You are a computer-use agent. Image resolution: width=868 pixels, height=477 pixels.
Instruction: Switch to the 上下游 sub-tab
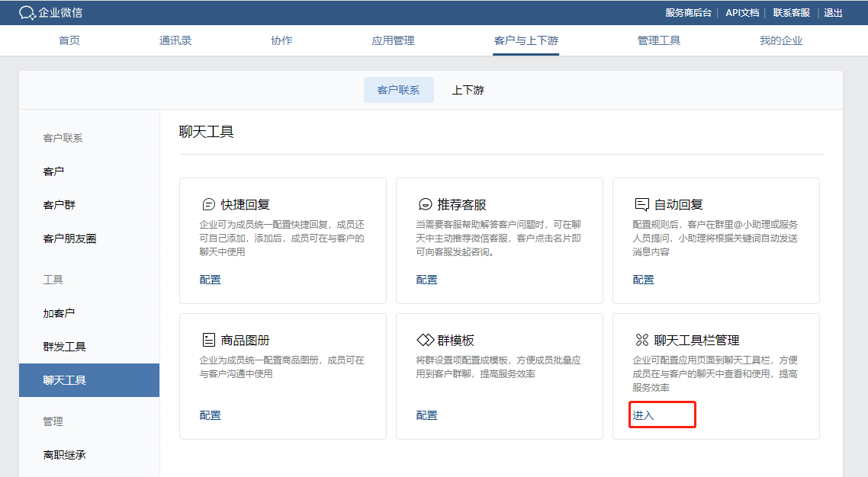(468, 90)
